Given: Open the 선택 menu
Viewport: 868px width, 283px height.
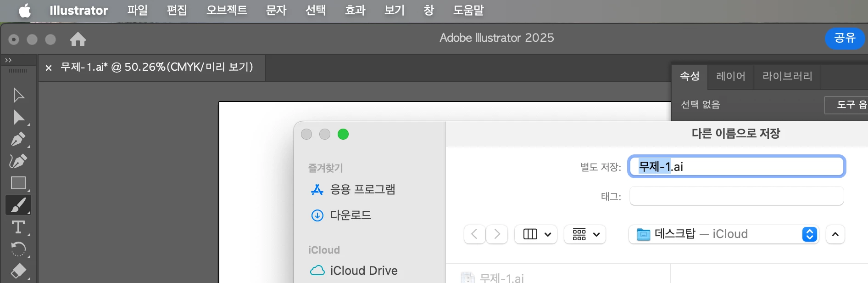Looking at the screenshot, I should [316, 10].
